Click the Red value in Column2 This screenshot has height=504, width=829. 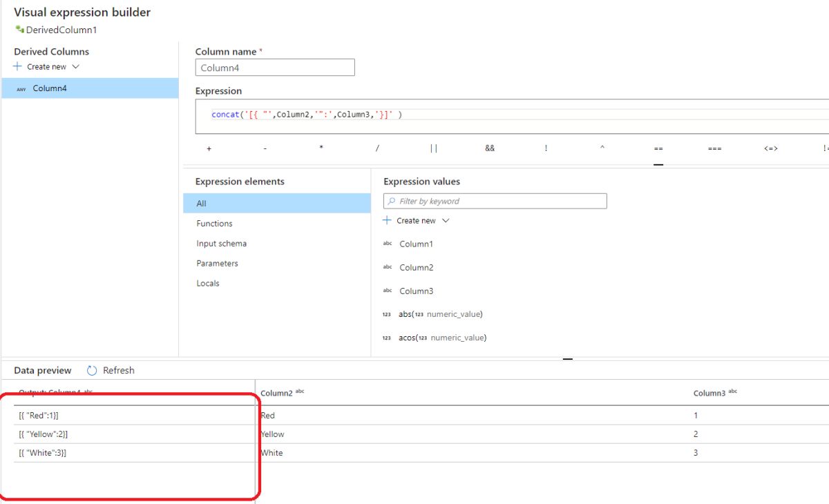[x=267, y=416]
